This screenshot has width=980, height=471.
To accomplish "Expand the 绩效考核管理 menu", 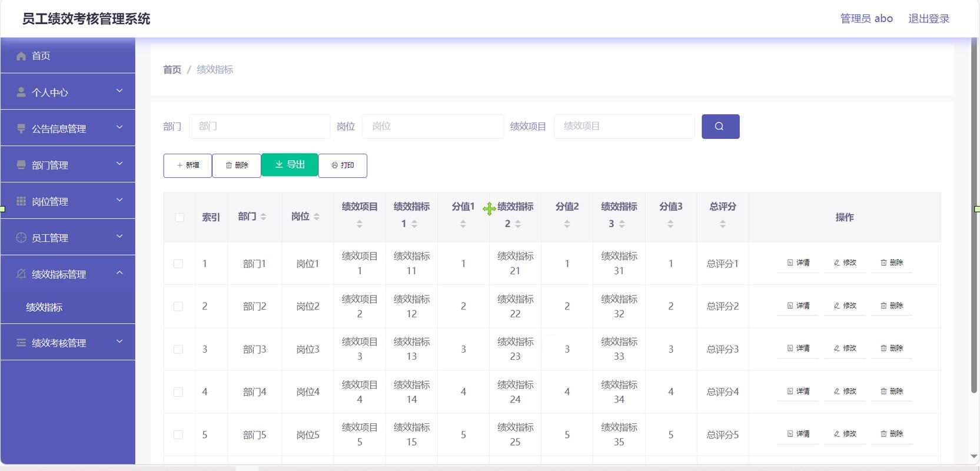I will [68, 342].
